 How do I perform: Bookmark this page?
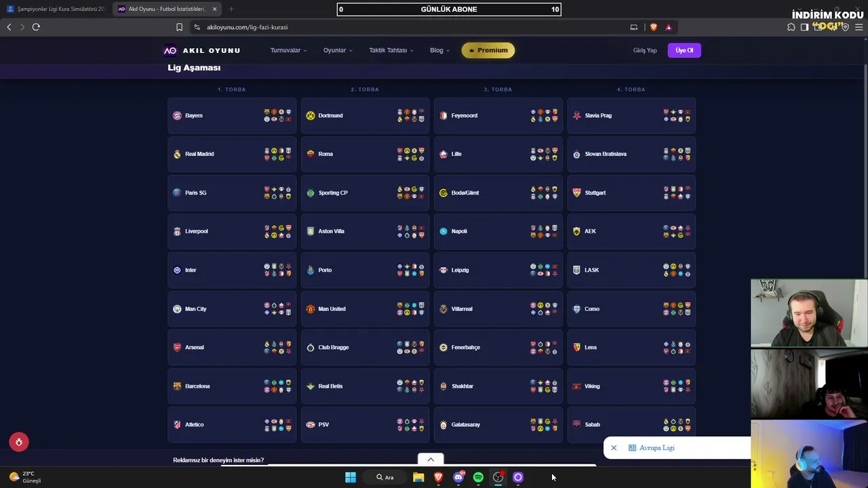[x=179, y=27]
